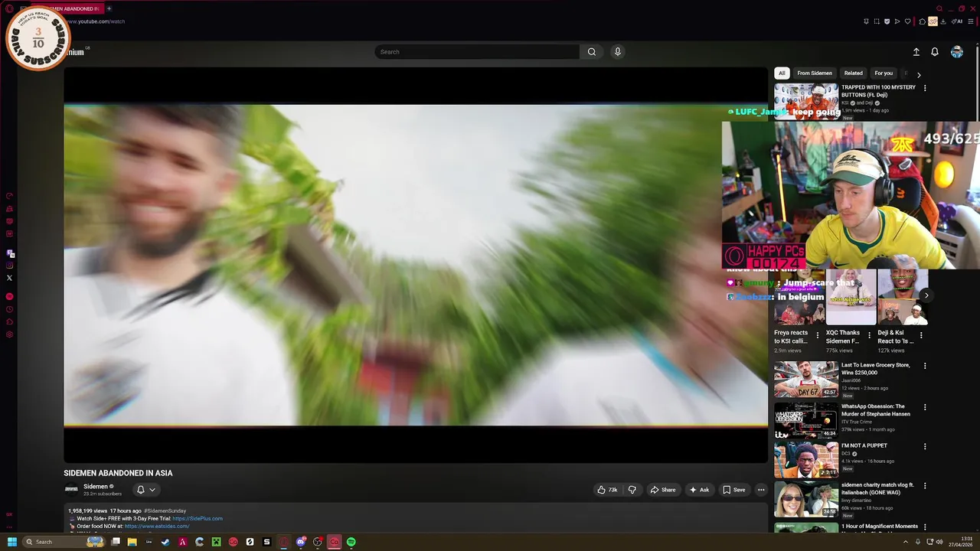Open the browser extensions cube icon
The height and width of the screenshot is (551, 980).
[922, 21]
